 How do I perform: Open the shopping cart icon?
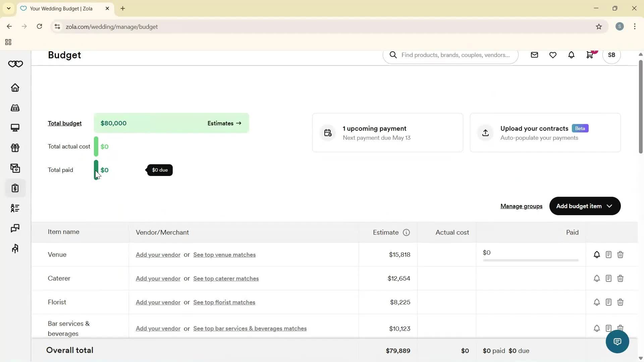click(590, 55)
